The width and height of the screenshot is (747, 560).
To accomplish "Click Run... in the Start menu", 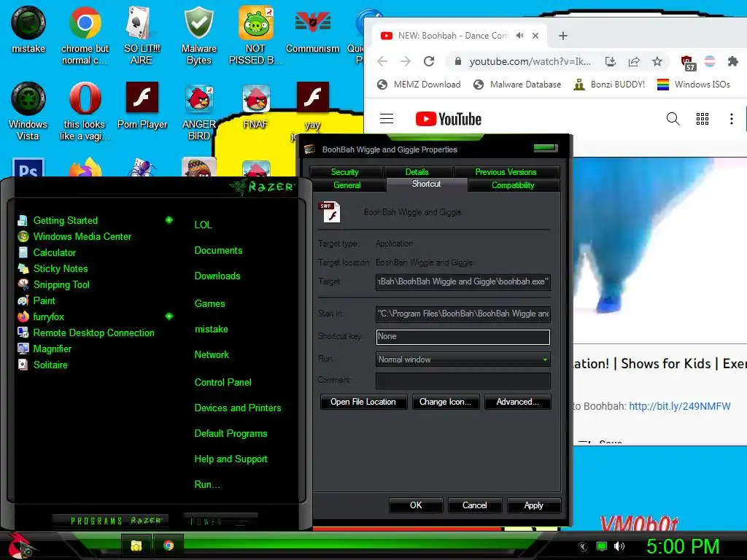I will (x=207, y=485).
